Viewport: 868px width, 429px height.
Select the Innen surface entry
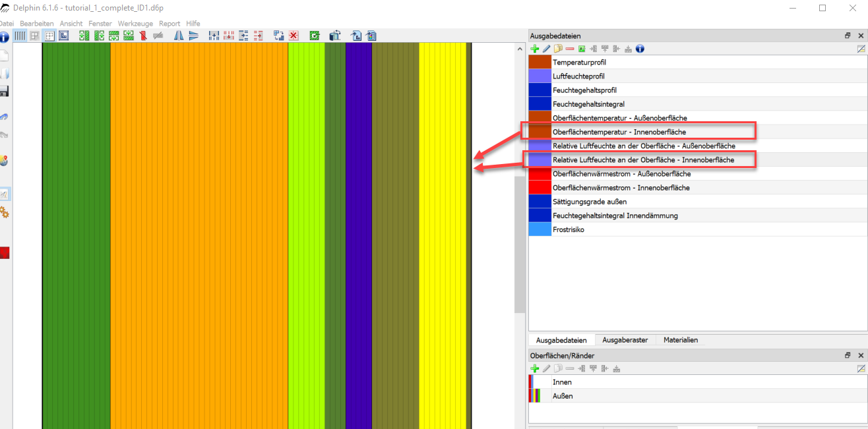coord(698,382)
